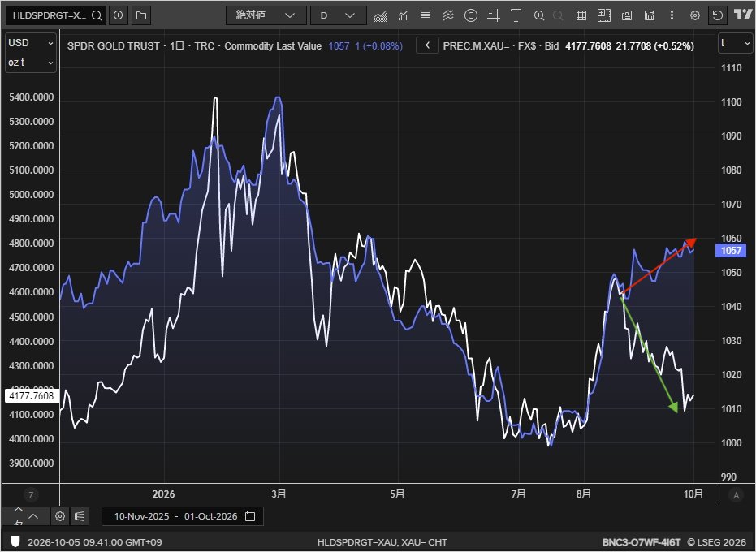Screen dimensions: 756x552
Task: Click the copy chart image icon
Action: point(627,15)
